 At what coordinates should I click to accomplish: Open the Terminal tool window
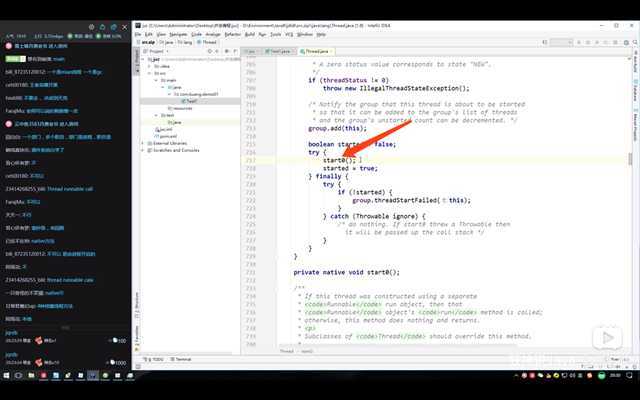tap(181, 359)
